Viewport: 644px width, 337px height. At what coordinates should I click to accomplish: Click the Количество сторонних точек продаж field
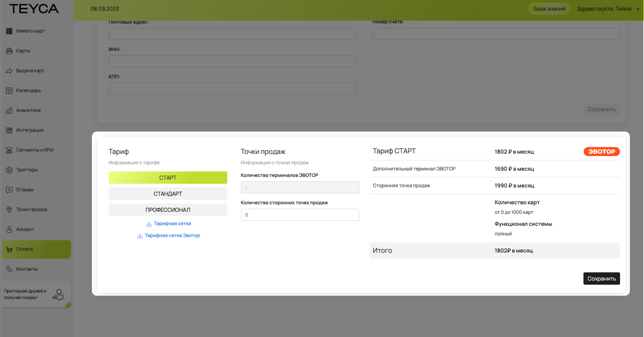(x=300, y=215)
